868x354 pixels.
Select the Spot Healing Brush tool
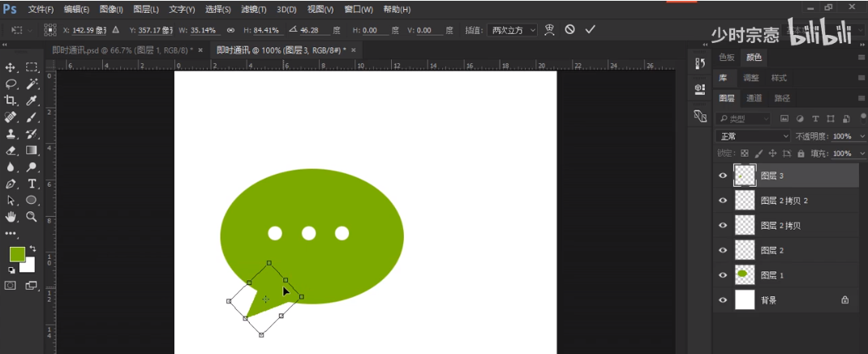[10, 117]
